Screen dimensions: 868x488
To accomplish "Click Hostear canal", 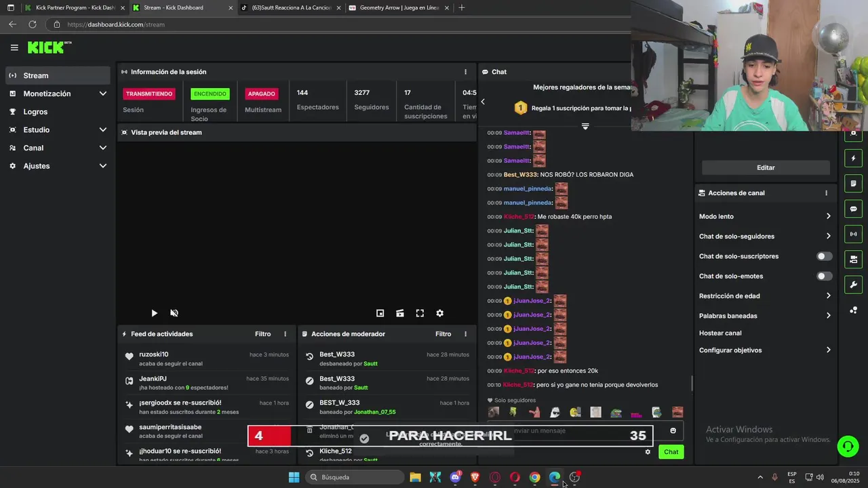I will (720, 333).
